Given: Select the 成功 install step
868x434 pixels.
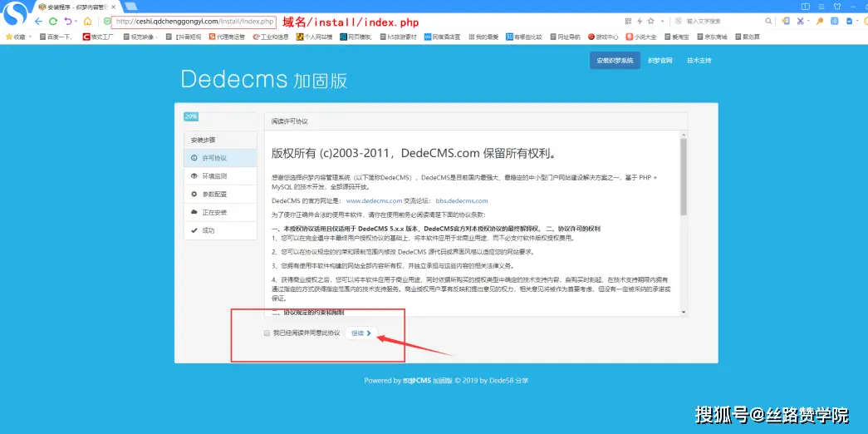Looking at the screenshot, I should (220, 230).
